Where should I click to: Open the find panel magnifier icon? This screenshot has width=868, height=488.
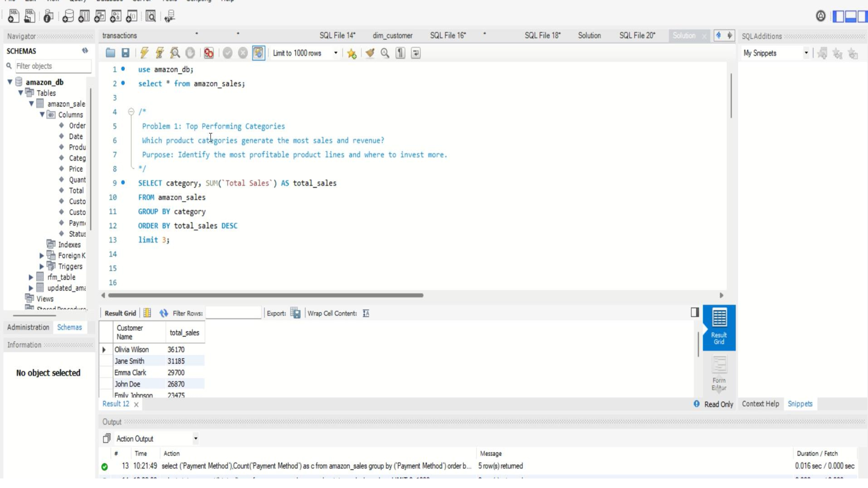pos(385,53)
